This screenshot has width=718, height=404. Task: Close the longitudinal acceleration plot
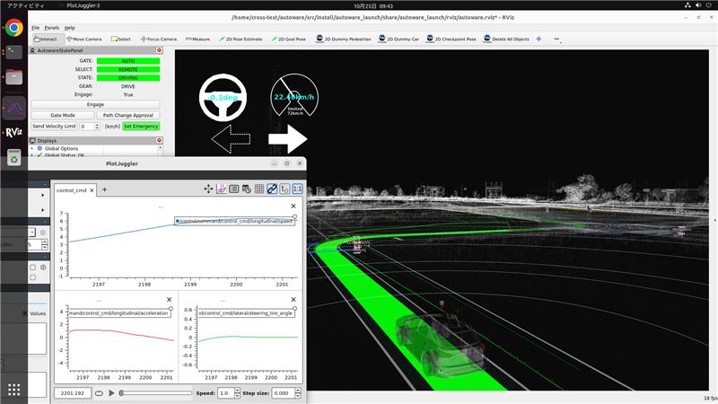pos(169,300)
